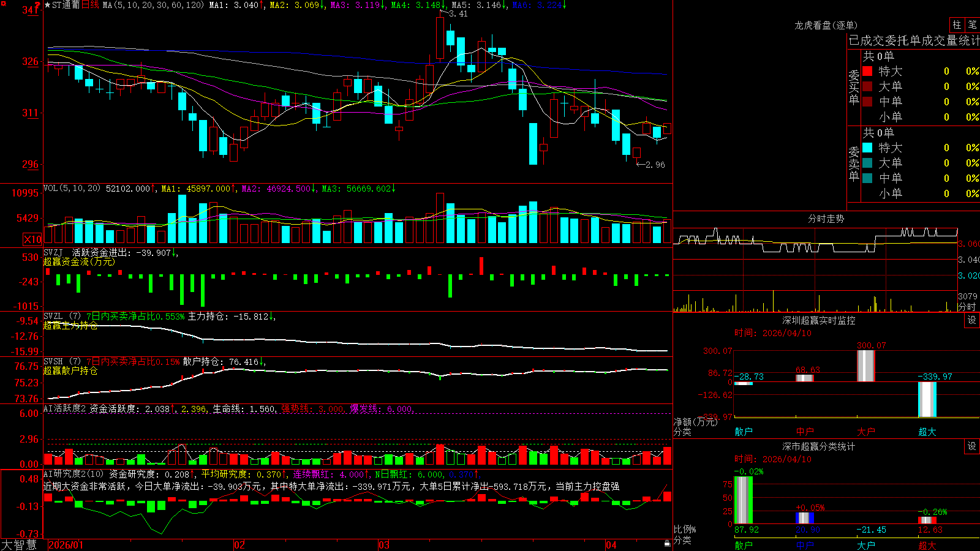Click the SVZL indicator name
The width and height of the screenshot is (980, 551).
click(53, 317)
